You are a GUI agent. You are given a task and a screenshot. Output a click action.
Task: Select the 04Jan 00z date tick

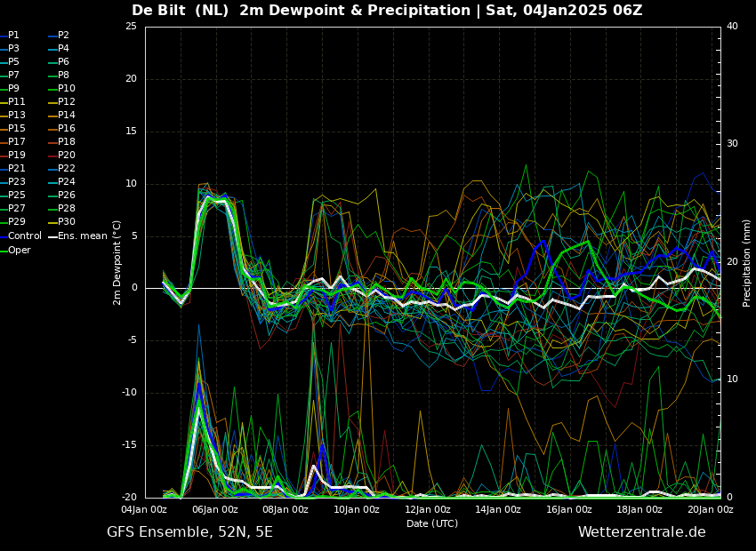[144, 509]
